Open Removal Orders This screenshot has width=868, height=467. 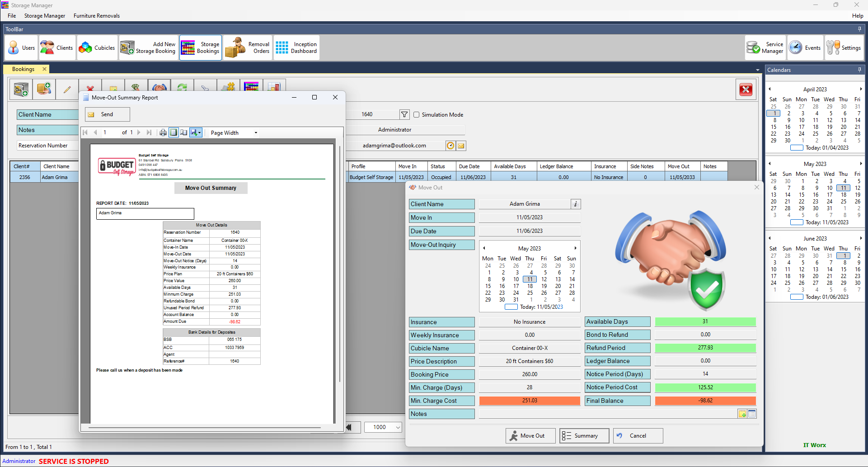[248, 48]
